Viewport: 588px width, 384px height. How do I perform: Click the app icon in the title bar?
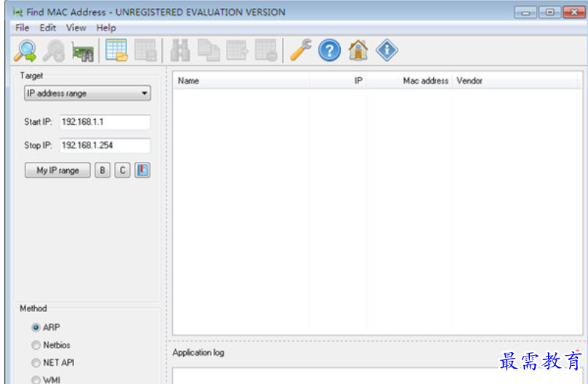[17, 12]
